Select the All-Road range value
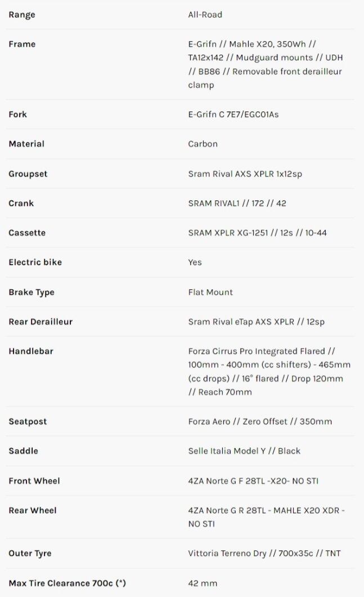Image resolution: width=364 pixels, height=597 pixels. (205, 15)
